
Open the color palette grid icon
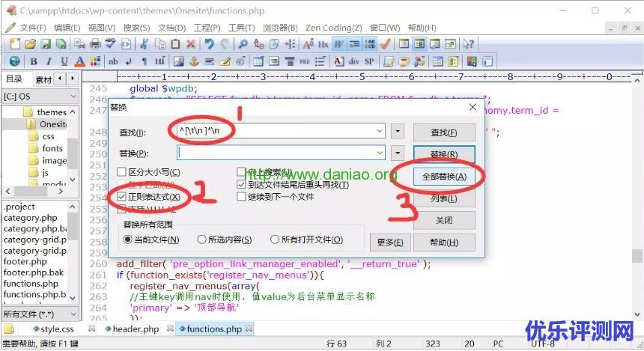click(x=95, y=61)
